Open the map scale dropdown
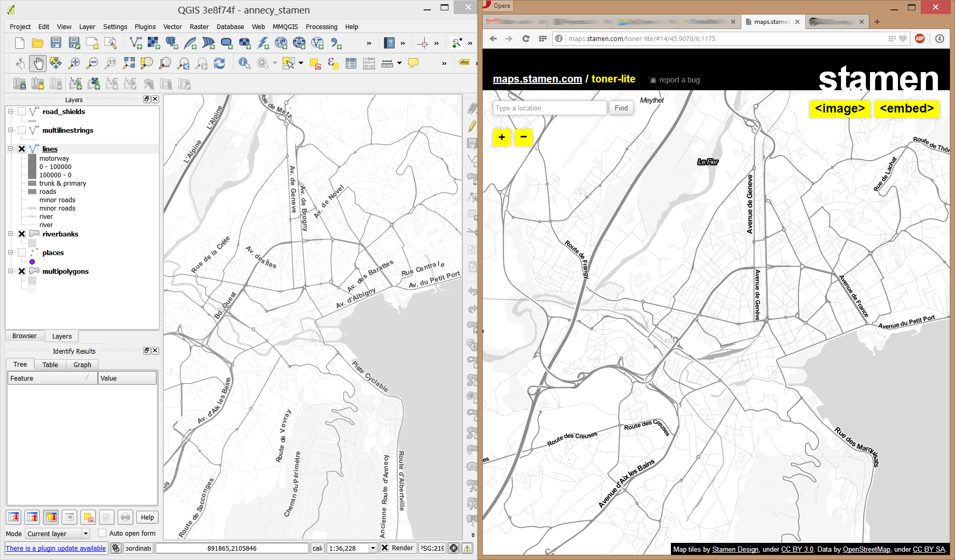The height and width of the screenshot is (560, 955). pos(372,548)
